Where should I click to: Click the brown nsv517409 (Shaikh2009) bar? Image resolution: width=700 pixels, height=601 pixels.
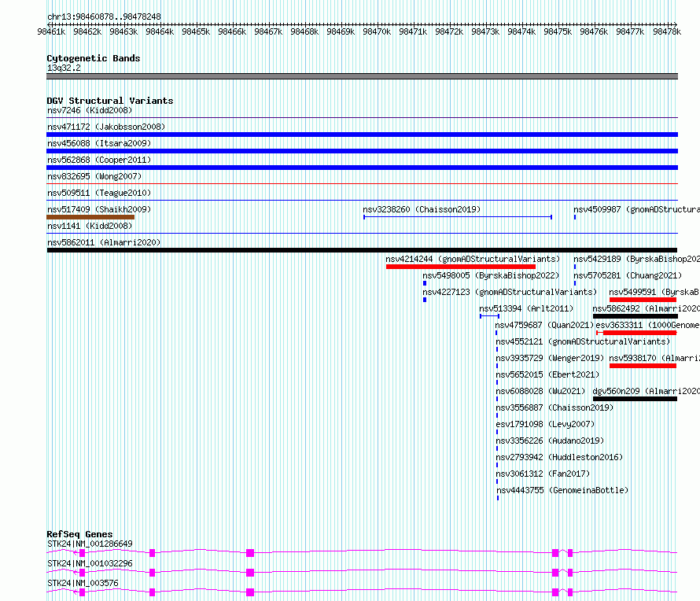90,217
